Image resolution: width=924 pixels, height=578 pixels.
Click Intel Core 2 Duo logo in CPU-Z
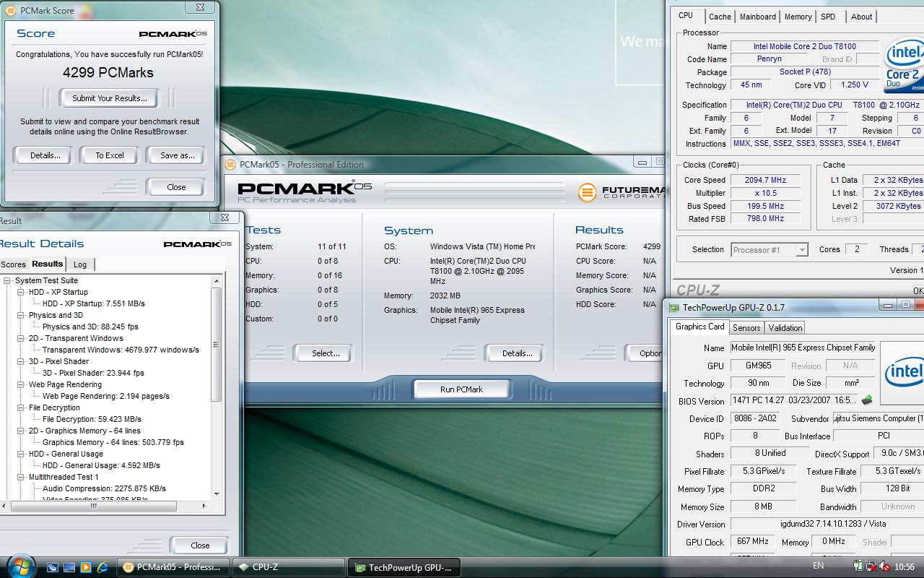904,65
